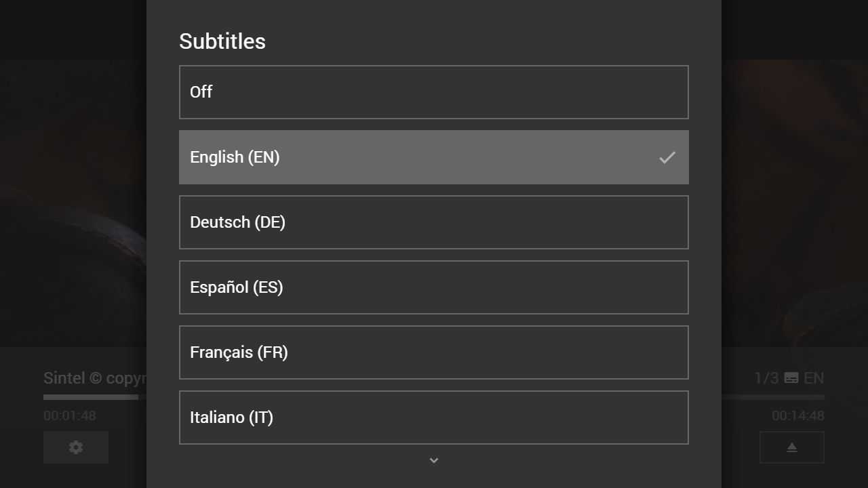Click the EN language indicator

(x=814, y=378)
